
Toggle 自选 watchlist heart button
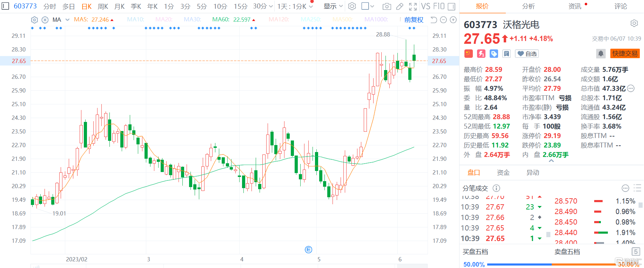pos(527,54)
